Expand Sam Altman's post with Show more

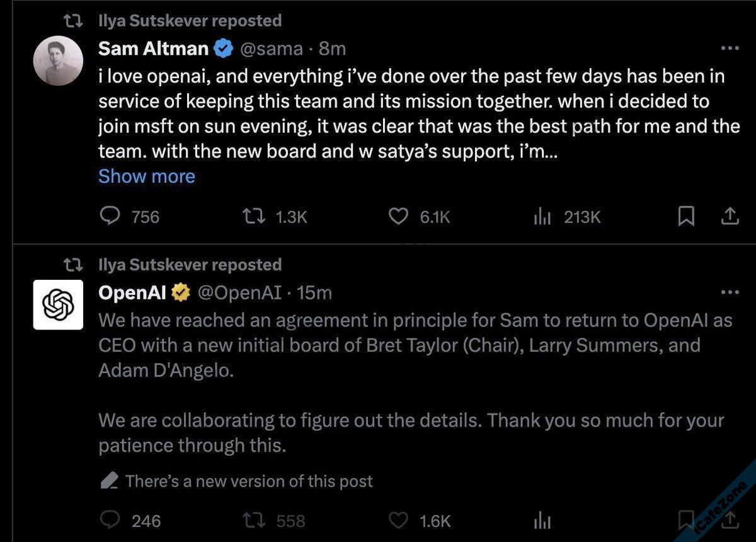click(x=147, y=176)
